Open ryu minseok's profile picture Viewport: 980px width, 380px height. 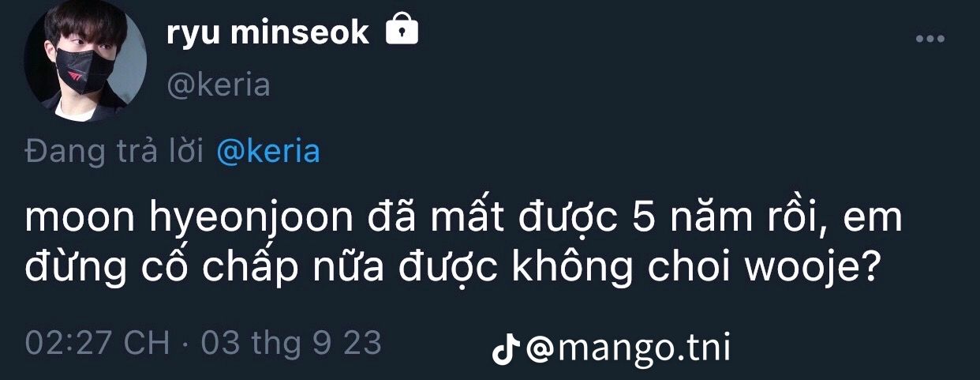coord(84,61)
